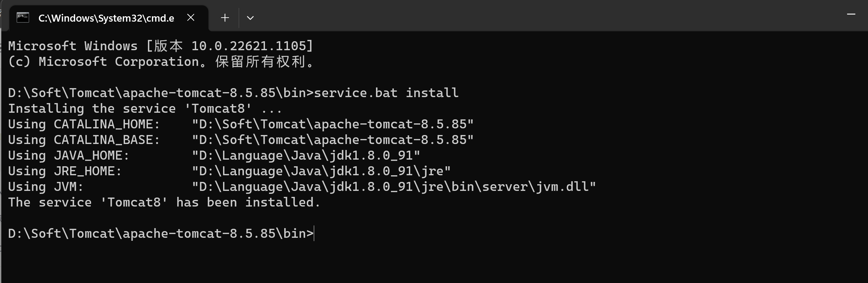The width and height of the screenshot is (868, 283).
Task: Select the C:\Windows\System32\cmd.e tab title
Action: point(106,18)
